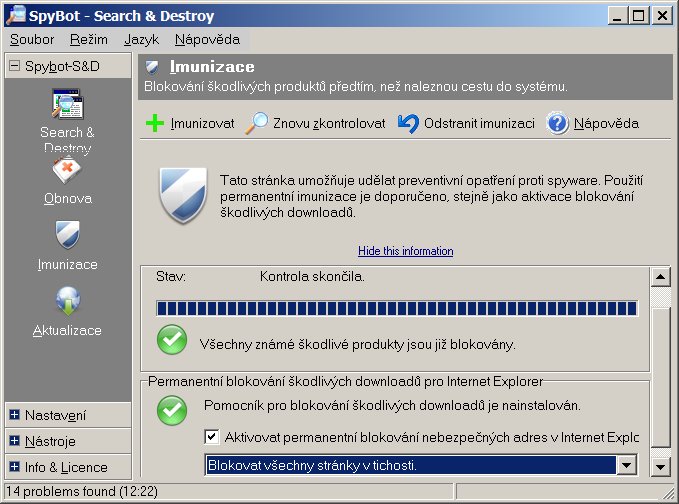Click the Imunizace page heading

point(212,67)
